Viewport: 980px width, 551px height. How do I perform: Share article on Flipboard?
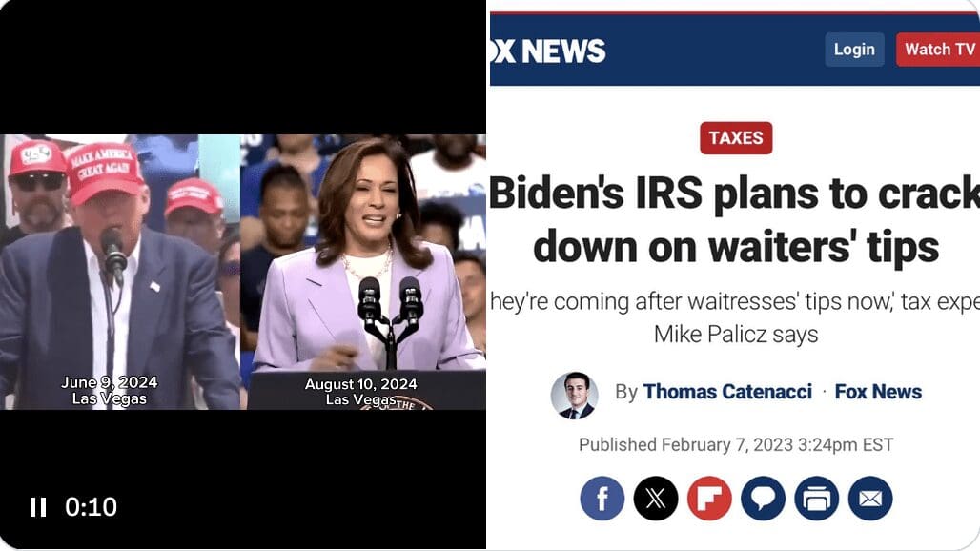click(709, 499)
